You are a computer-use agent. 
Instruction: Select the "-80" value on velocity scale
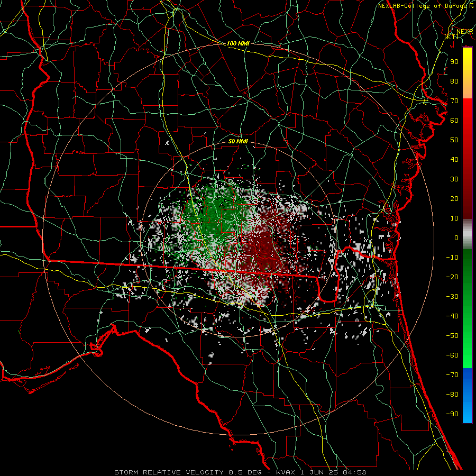point(452,395)
